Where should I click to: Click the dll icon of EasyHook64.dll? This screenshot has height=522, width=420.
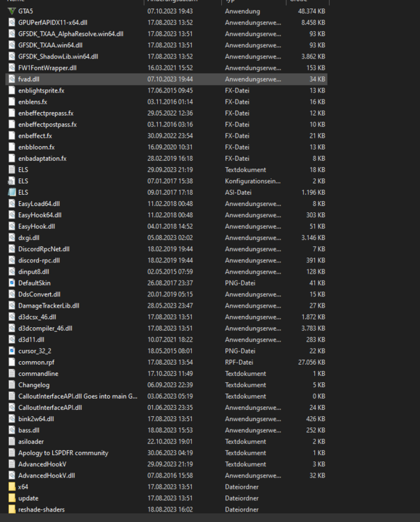12,215
